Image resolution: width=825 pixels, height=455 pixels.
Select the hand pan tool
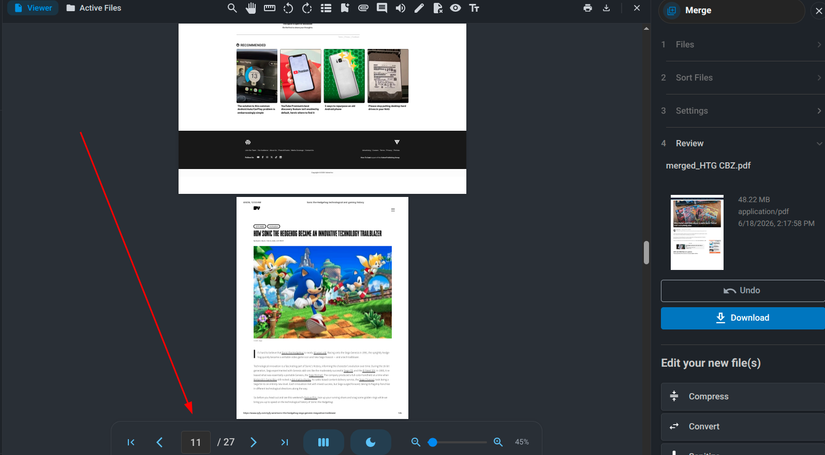[251, 8]
